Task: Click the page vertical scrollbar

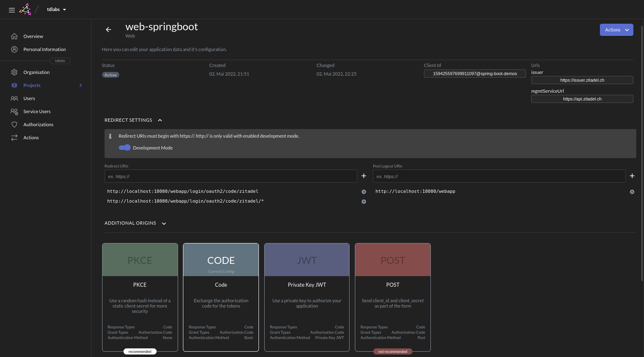Action: (x=642, y=153)
